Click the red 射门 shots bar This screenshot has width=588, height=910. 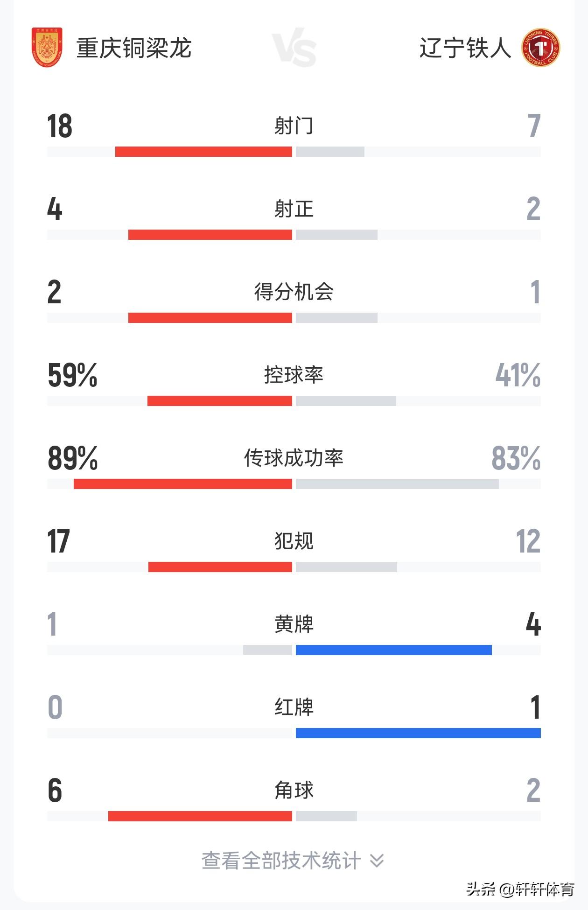[x=203, y=152]
